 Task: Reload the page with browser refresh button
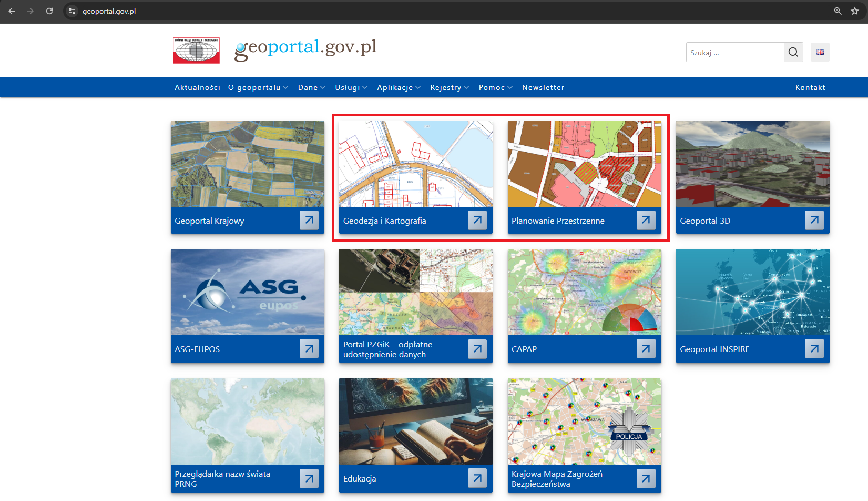[49, 11]
